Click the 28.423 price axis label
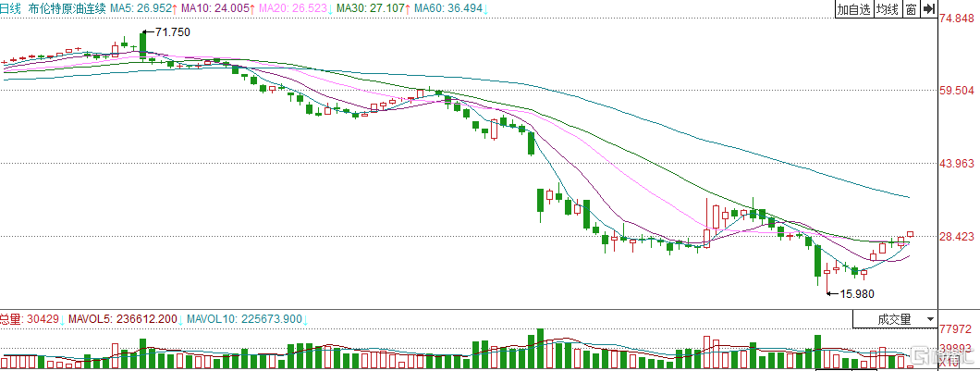 [x=957, y=236]
